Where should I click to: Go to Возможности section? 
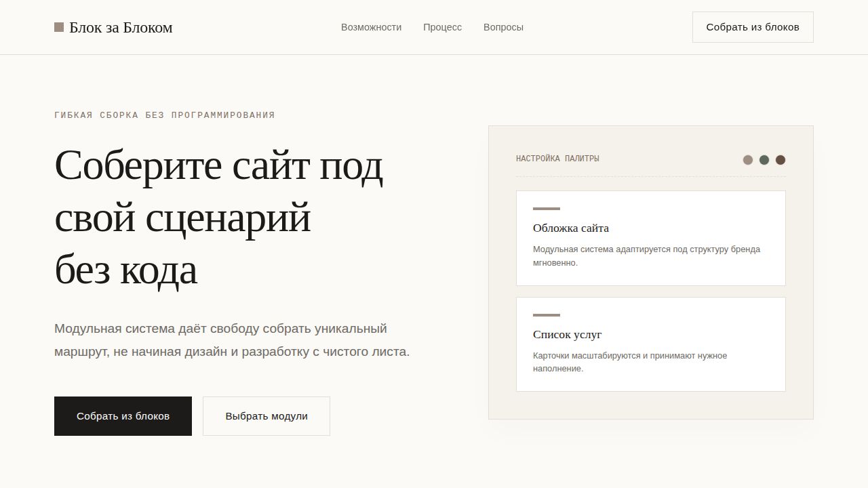(x=371, y=27)
